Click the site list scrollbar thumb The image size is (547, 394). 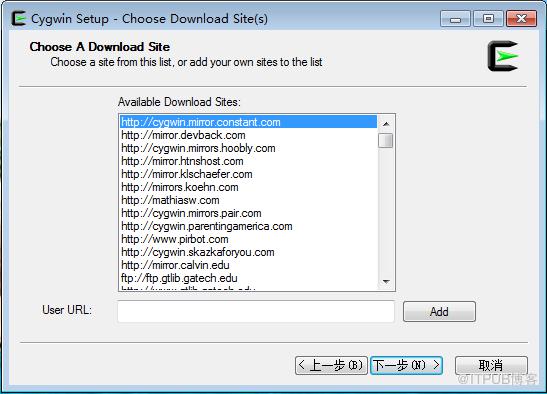tap(385, 140)
